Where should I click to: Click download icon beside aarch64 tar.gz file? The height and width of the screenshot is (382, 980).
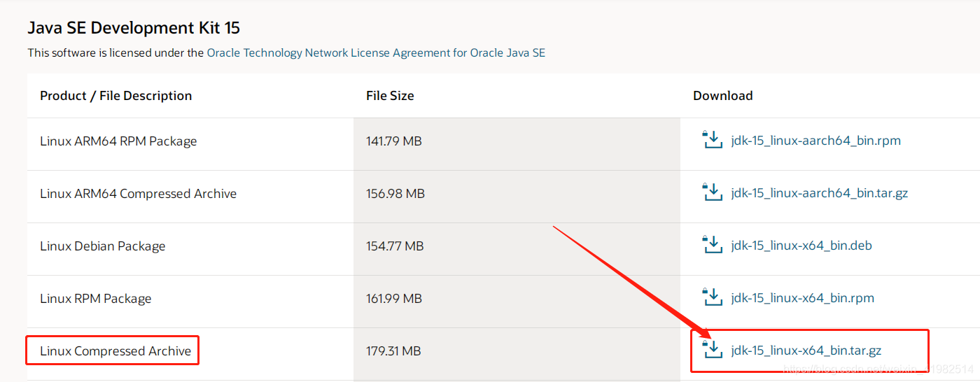click(712, 192)
